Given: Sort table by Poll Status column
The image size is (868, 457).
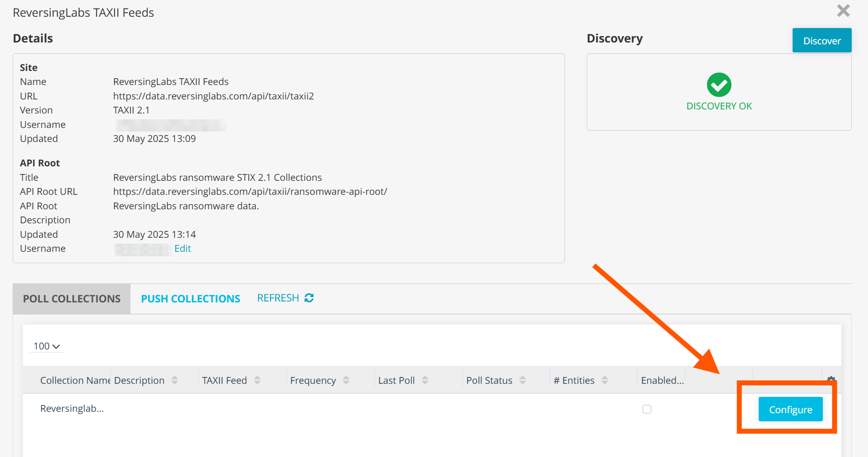Looking at the screenshot, I should (x=523, y=380).
